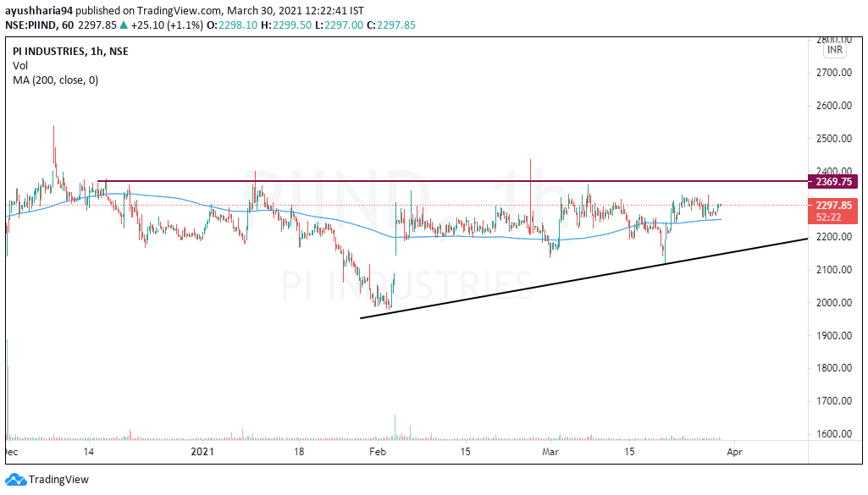The width and height of the screenshot is (868, 495).
Task: Click the up-triangle price change indicator
Action: coord(124,25)
